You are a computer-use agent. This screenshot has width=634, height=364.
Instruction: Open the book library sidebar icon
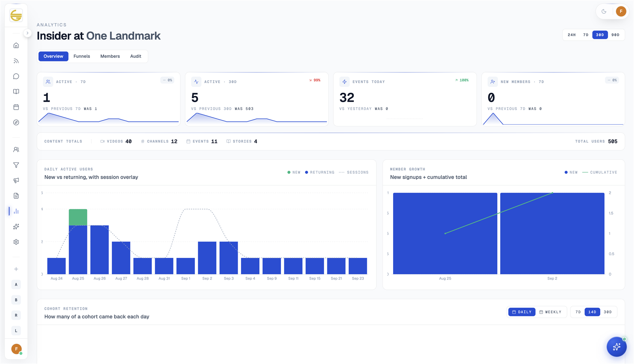(16, 92)
